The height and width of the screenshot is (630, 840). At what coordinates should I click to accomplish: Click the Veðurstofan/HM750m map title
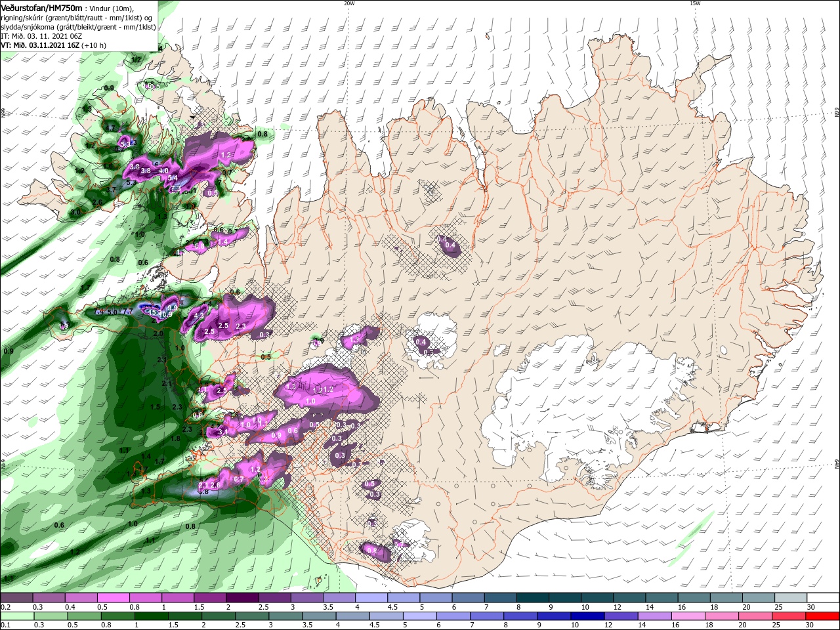pyautogui.click(x=41, y=8)
